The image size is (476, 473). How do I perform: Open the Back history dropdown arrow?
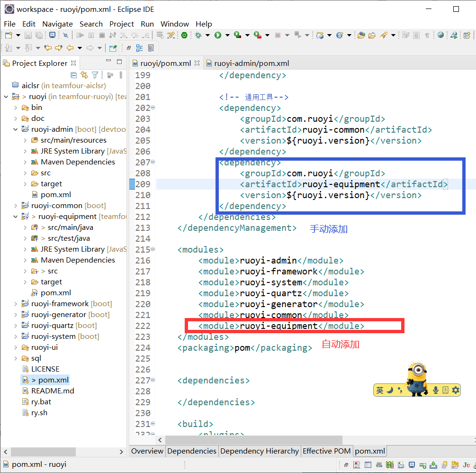(x=80, y=48)
